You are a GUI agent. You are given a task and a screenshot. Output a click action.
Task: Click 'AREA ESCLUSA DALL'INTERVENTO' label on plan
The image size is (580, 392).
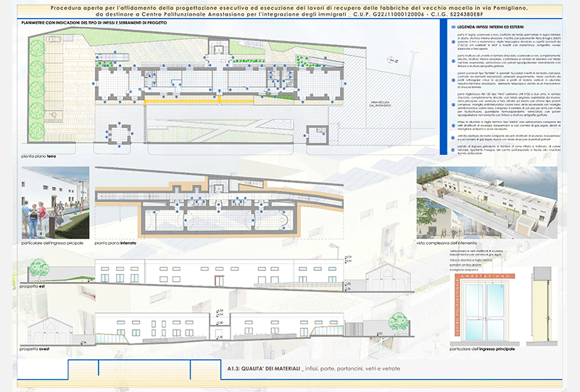(x=380, y=104)
